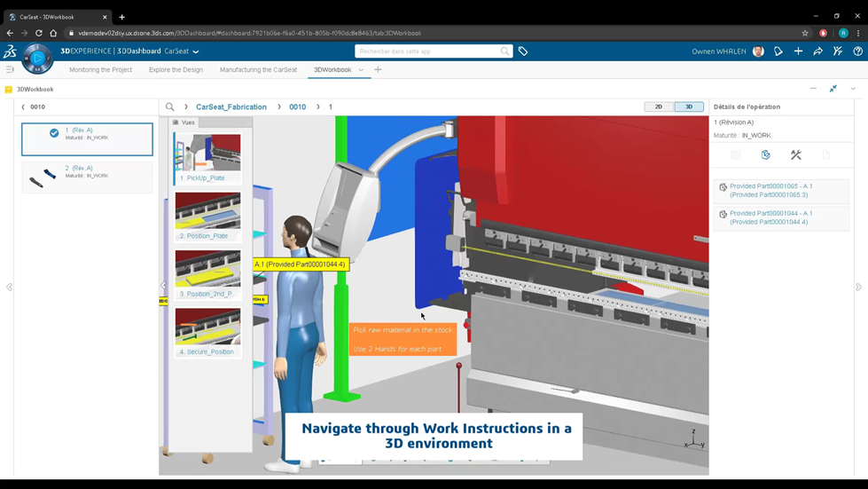Viewport: 868px width, 489px height.
Task: Go to browser home page
Action: coord(53,33)
